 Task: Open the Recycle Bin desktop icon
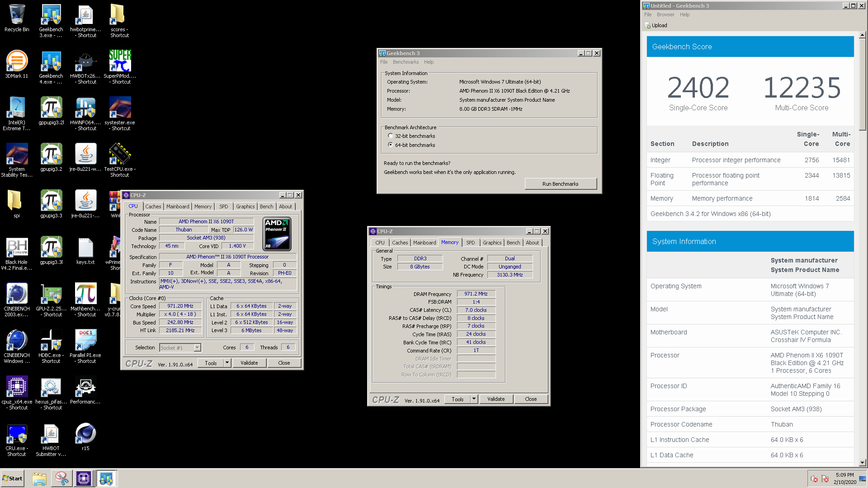17,18
